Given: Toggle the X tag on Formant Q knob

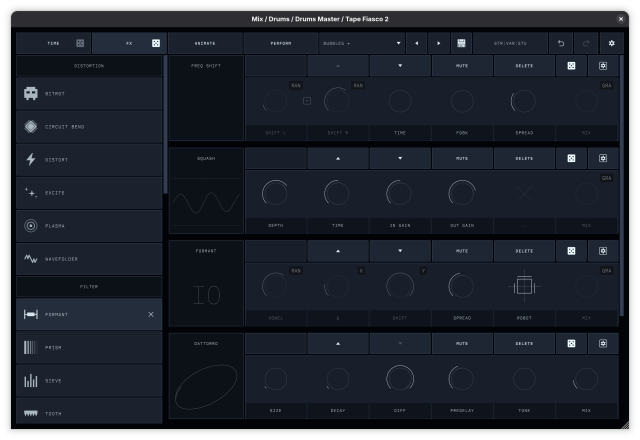Looking at the screenshot, I should [x=361, y=271].
